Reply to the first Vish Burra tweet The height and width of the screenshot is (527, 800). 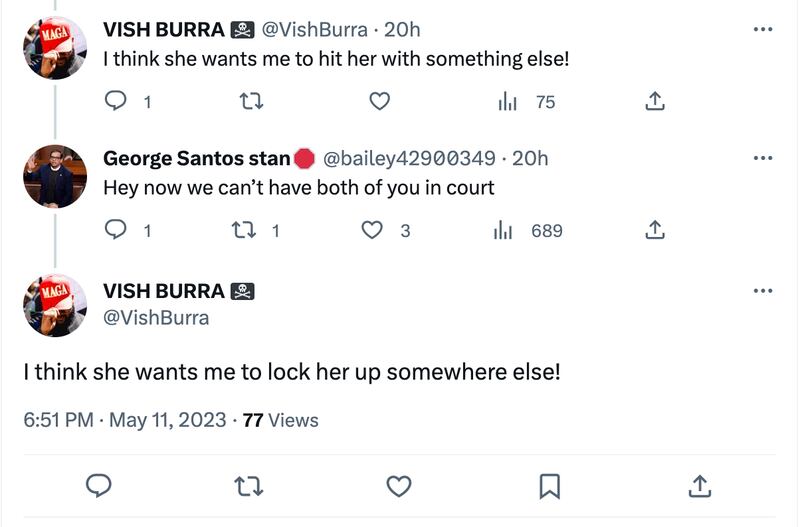pos(117,102)
